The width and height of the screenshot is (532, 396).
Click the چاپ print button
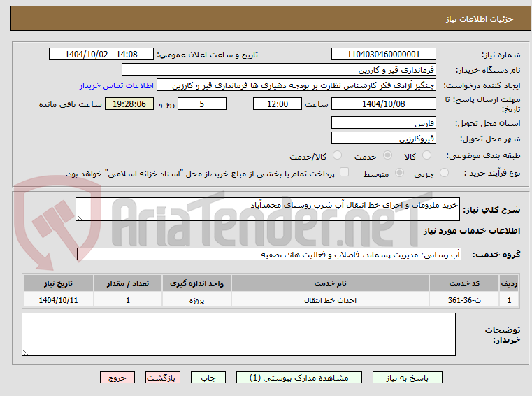point(208,377)
